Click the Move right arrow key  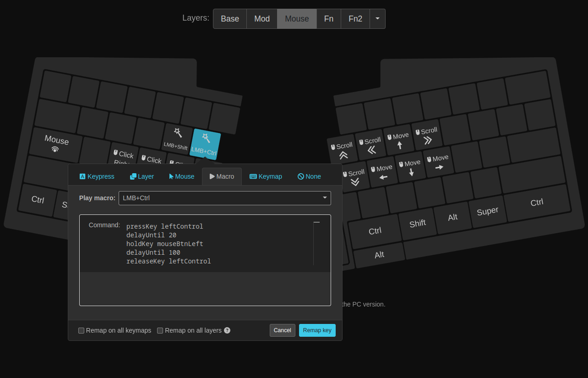point(438,163)
